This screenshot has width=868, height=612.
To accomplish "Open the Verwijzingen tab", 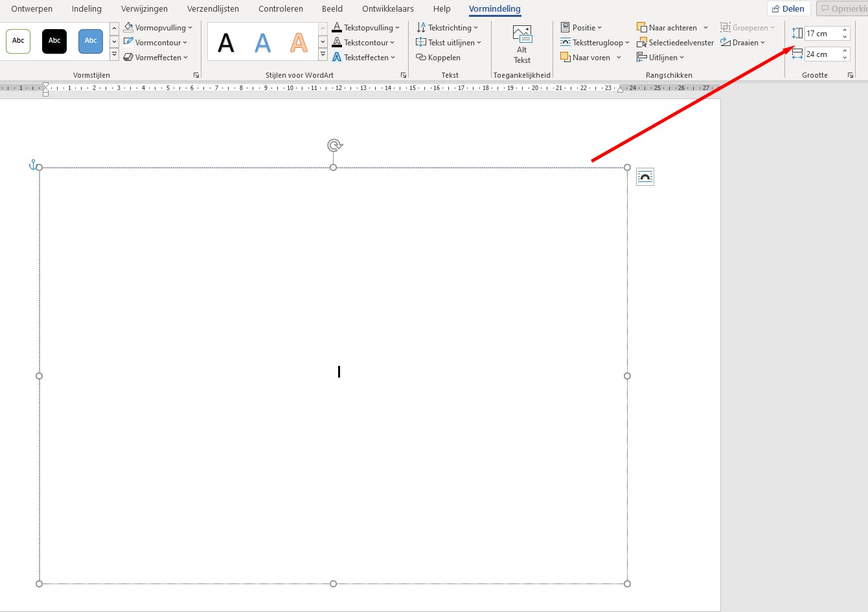I will point(144,9).
